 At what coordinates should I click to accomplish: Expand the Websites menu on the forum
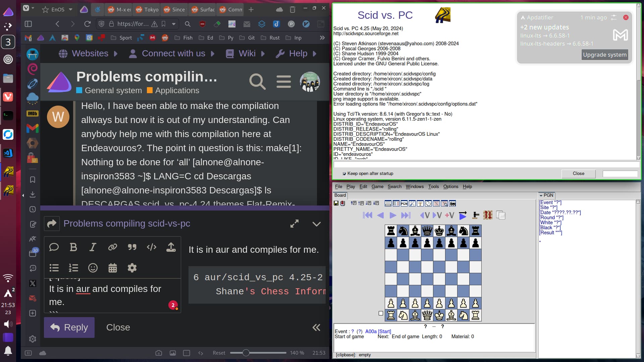[88, 53]
